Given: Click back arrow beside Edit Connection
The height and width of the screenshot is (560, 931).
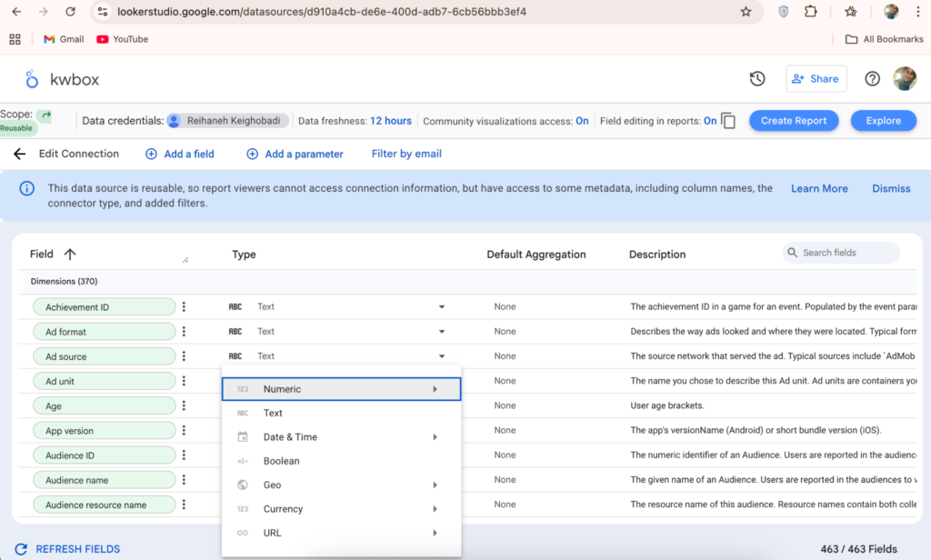Looking at the screenshot, I should pos(19,154).
